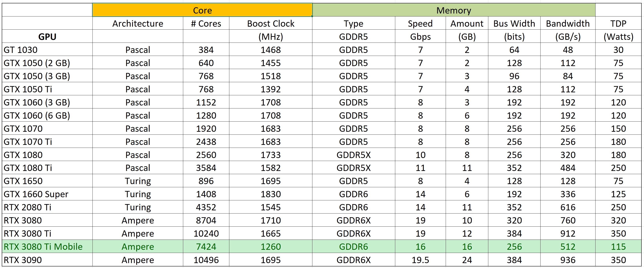Select the # Cores column header

click(206, 24)
